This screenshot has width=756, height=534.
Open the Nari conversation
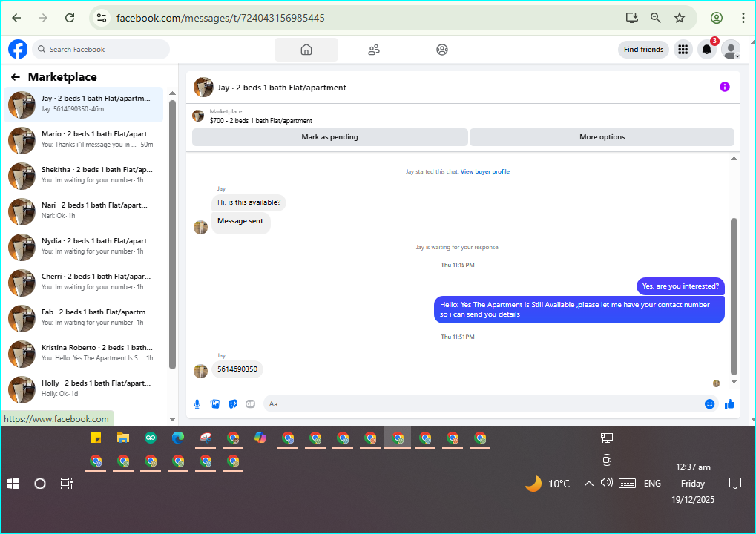coord(83,211)
